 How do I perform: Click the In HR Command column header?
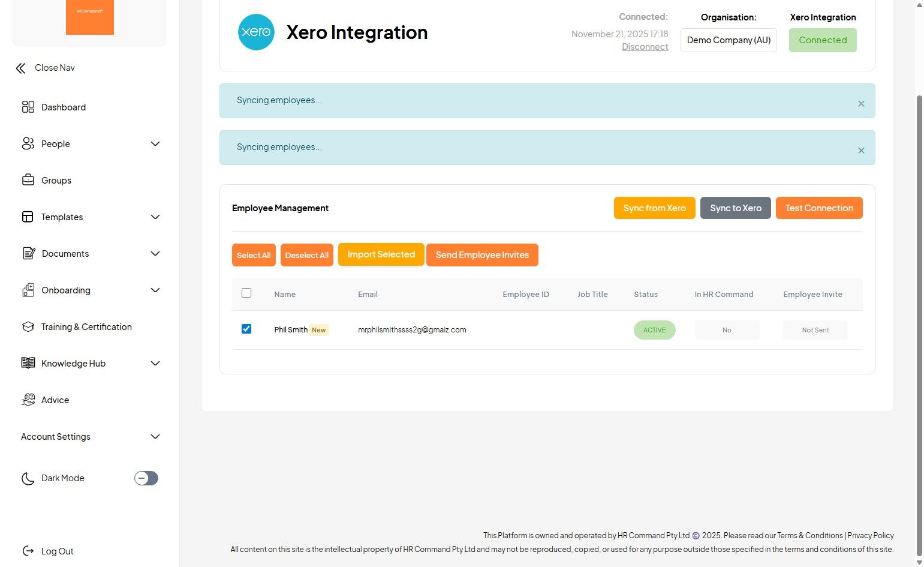[x=724, y=295]
